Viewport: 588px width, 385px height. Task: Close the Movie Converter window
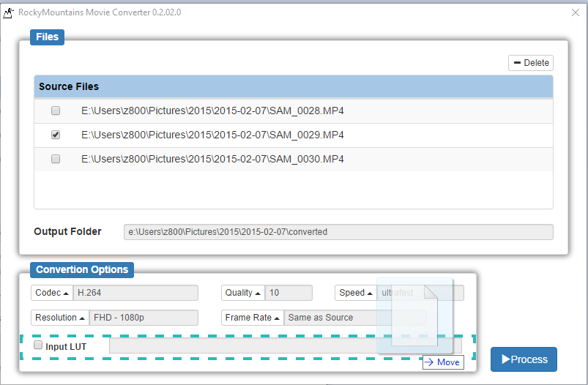[574, 12]
